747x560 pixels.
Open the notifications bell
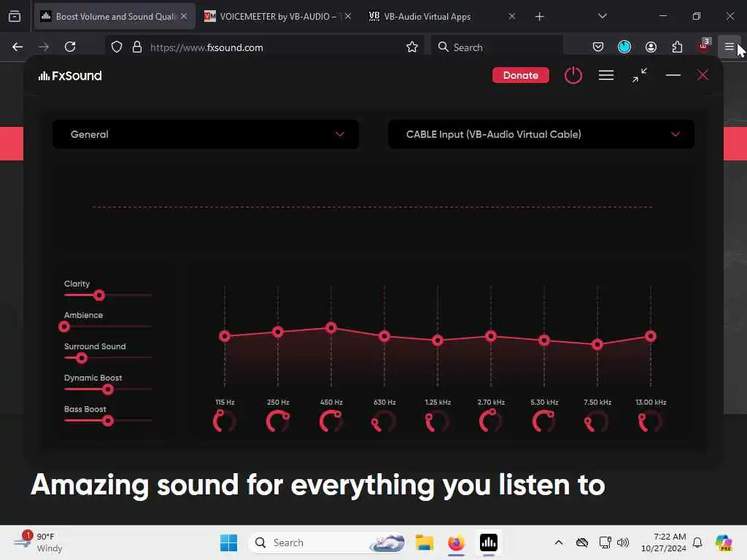[x=697, y=542]
